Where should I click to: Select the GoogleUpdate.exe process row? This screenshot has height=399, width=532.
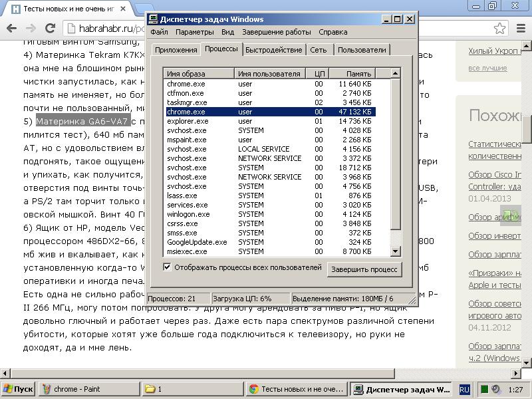271,242
